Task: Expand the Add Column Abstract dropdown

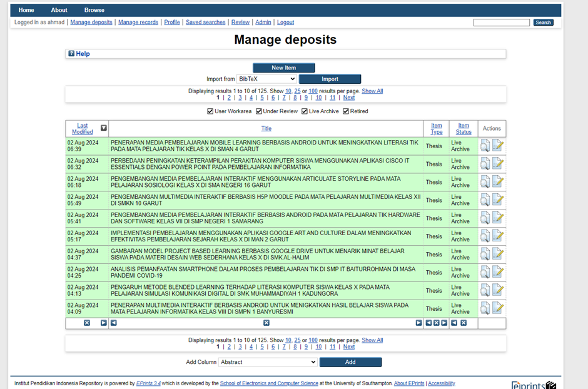Action: [268, 362]
